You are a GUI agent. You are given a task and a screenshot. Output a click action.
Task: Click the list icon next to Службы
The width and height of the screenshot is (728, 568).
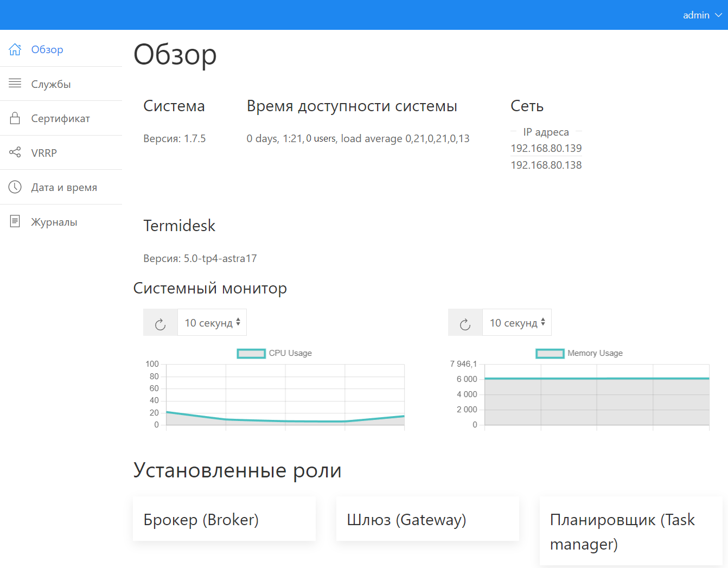15,84
